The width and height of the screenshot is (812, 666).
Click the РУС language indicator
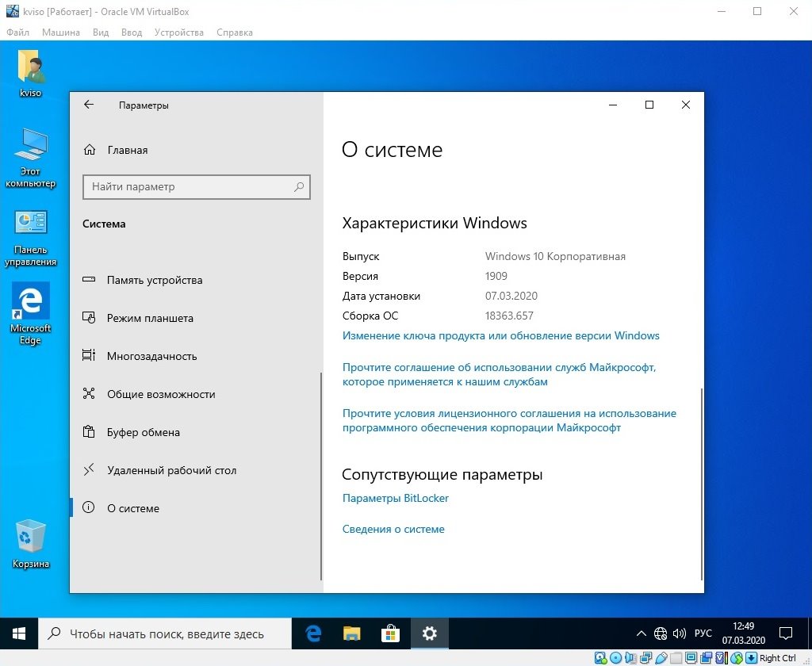coord(703,633)
